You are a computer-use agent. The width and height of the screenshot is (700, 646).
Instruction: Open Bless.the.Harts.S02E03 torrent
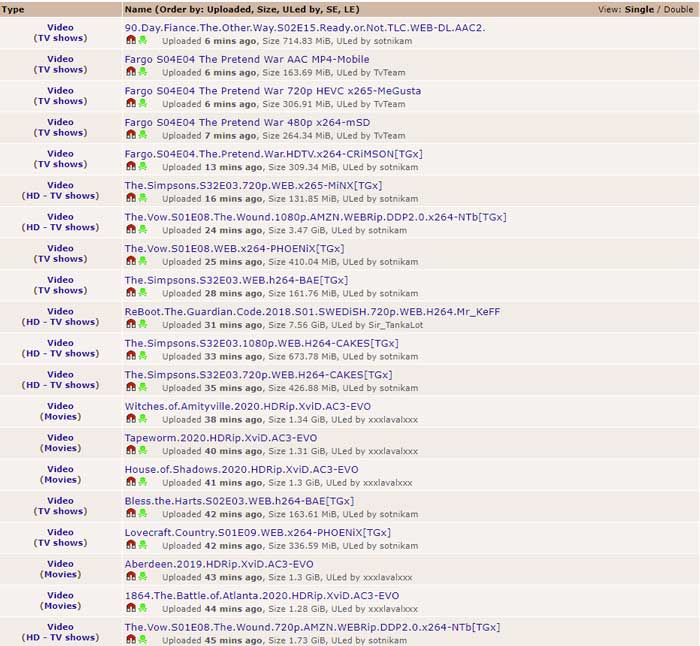click(239, 501)
